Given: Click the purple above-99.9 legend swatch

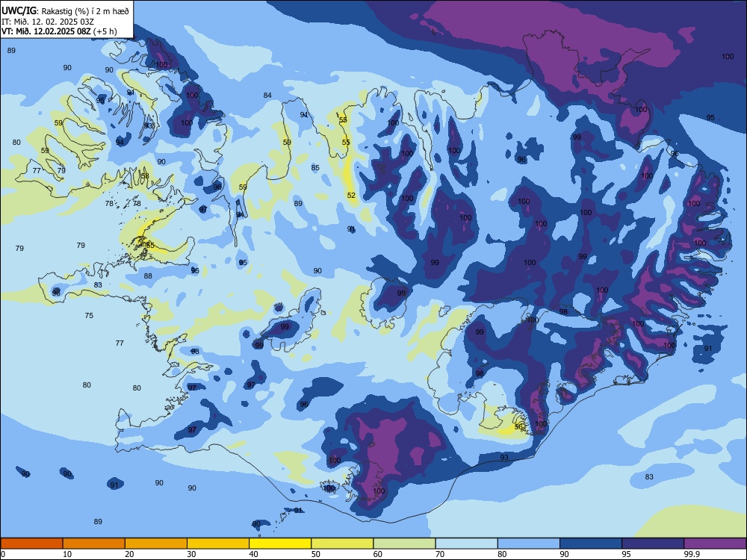Looking at the screenshot, I should [715, 544].
